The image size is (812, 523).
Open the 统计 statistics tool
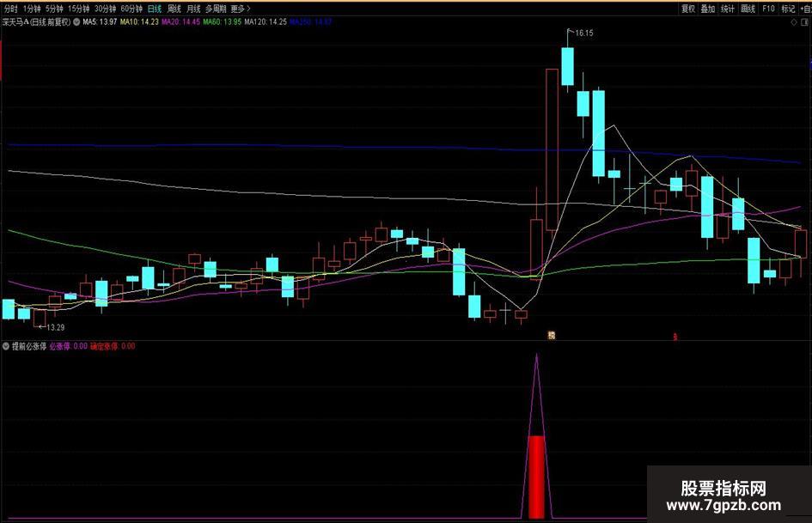point(728,9)
